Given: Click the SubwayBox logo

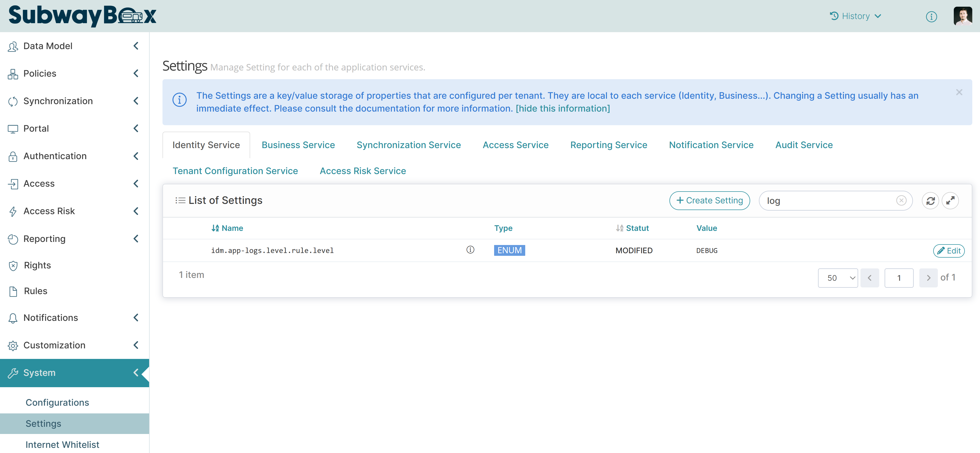Looking at the screenshot, I should pyautogui.click(x=83, y=16).
